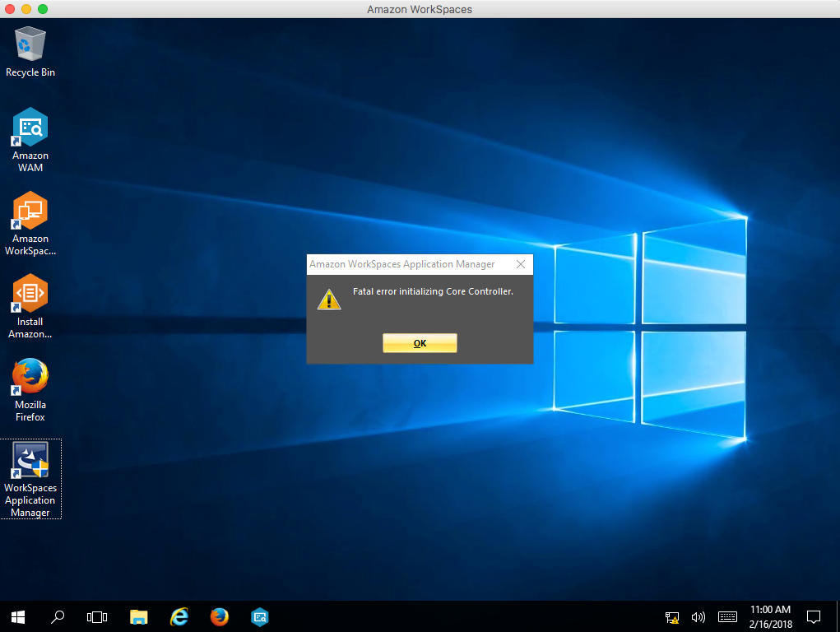Open the Start menu
840x632 pixels.
[17, 616]
